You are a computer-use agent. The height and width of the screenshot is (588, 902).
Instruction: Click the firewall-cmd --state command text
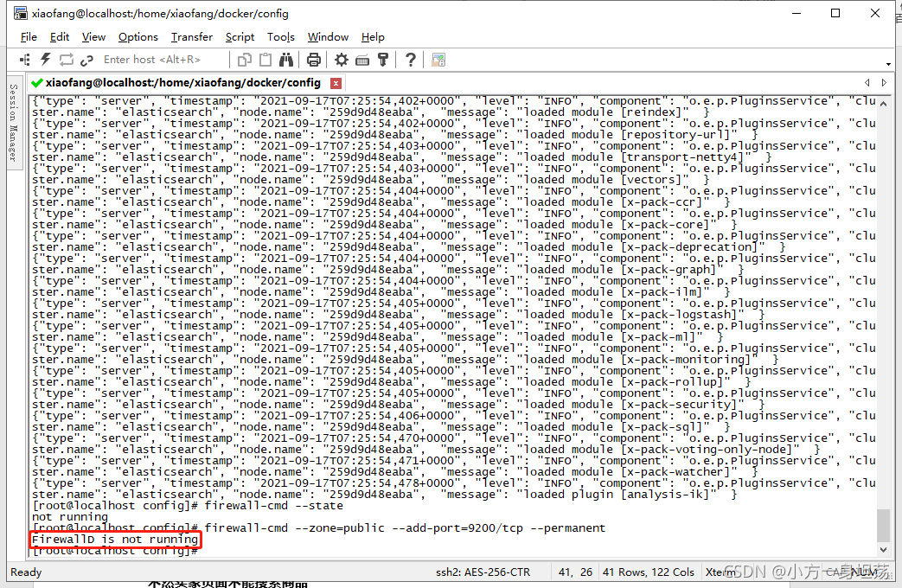pos(274,506)
